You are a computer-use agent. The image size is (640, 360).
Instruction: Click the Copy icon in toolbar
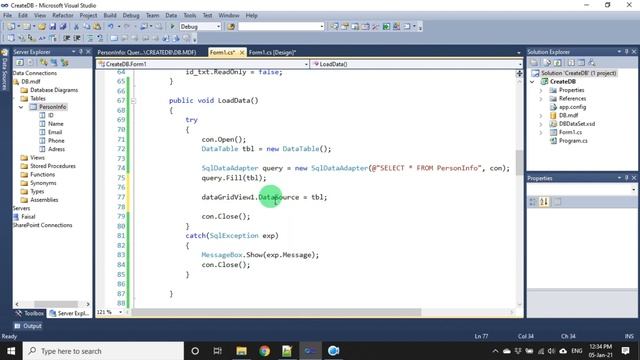point(87,27)
